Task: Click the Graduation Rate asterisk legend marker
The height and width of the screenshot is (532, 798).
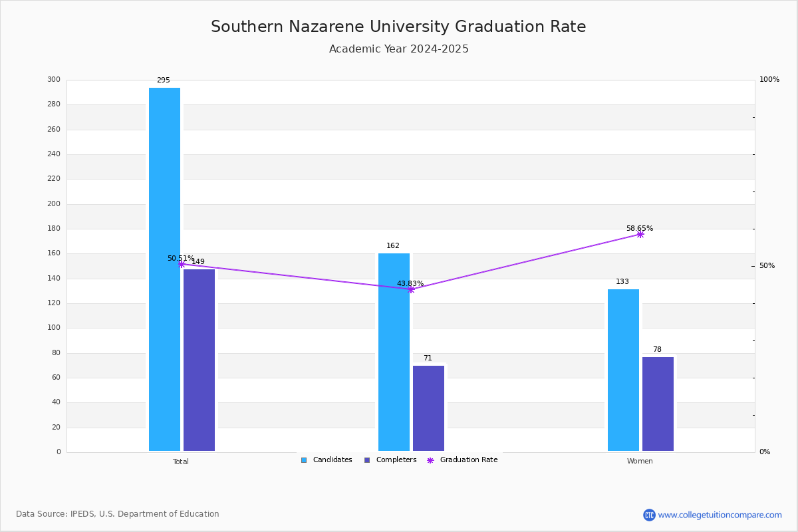Action: pyautogui.click(x=430, y=460)
